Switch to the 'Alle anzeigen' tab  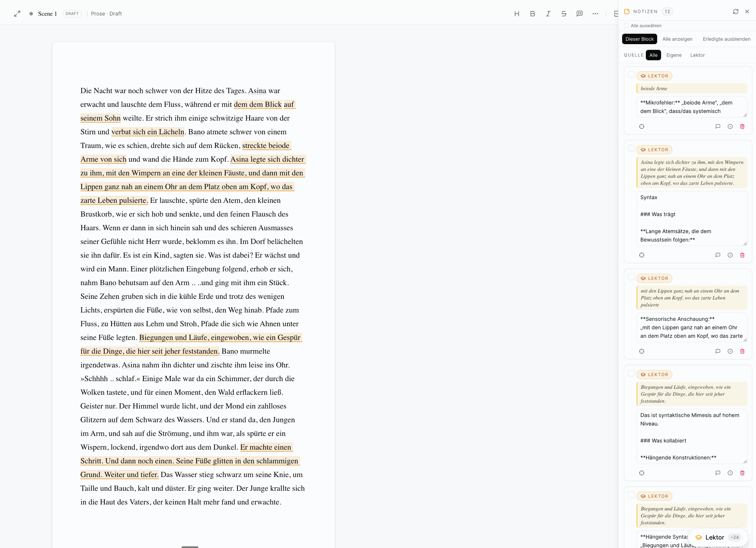tap(677, 39)
